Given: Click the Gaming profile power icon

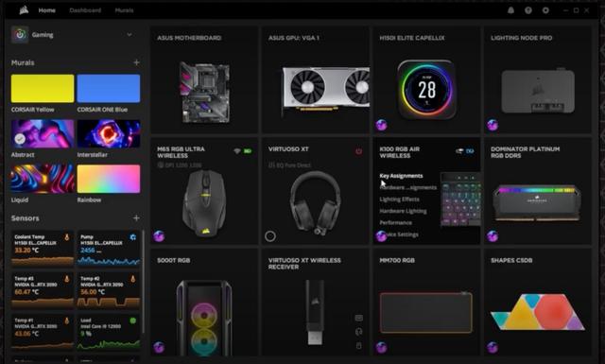Looking at the screenshot, I should click(20, 35).
